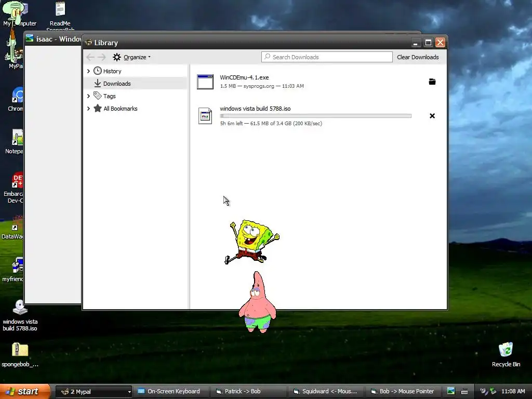Click the All Bookmarks star icon

[98, 108]
